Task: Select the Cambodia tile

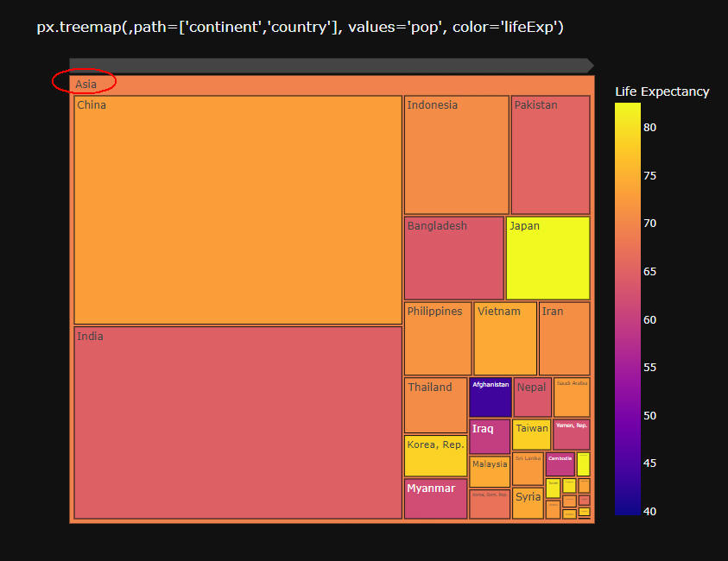Action: 560,464
